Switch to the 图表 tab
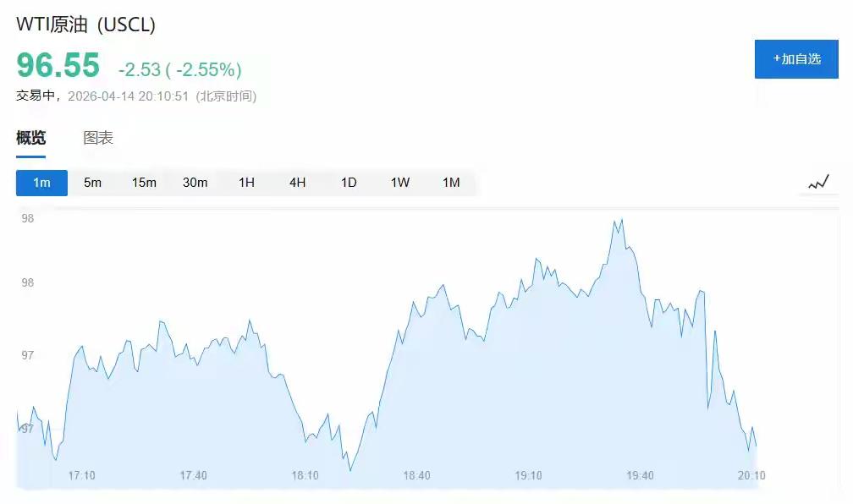The width and height of the screenshot is (853, 504). coord(98,138)
